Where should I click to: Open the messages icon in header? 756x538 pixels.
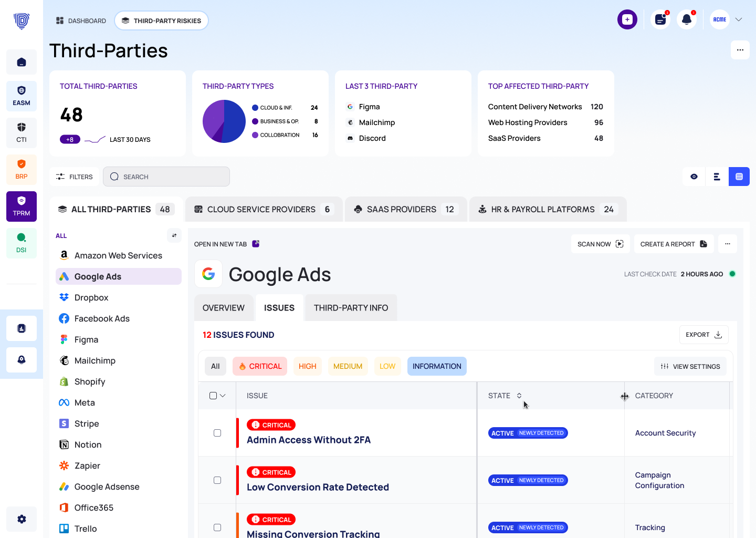[x=660, y=19]
